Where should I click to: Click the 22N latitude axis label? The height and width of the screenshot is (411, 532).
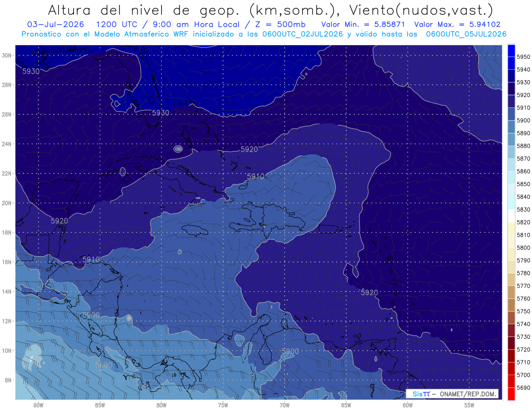(8, 173)
